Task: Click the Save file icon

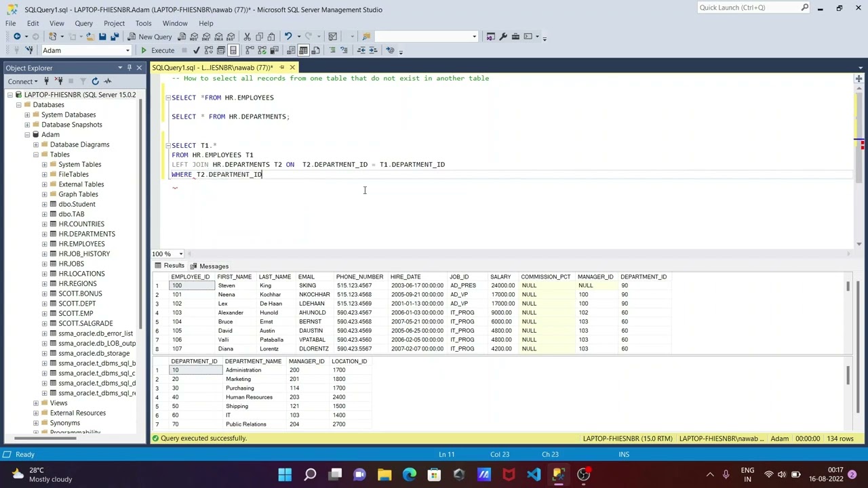Action: click(x=102, y=37)
